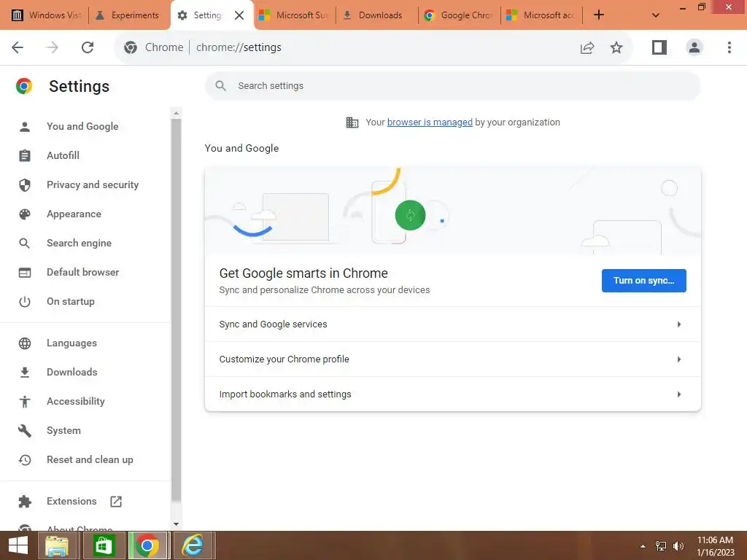
Task: Click the Chrome taskbar icon
Action: pyautogui.click(x=147, y=545)
